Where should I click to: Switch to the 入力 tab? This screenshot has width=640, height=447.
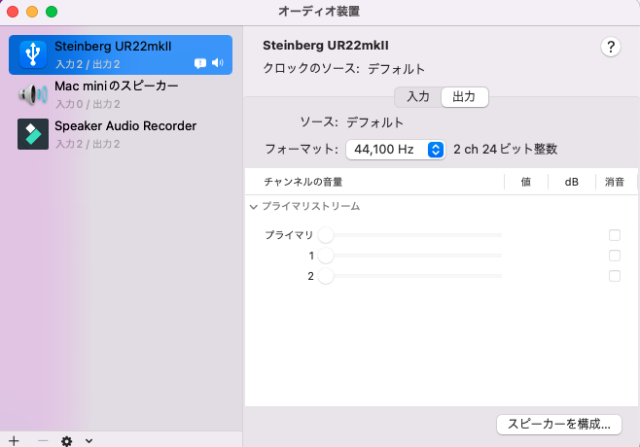[x=418, y=97]
